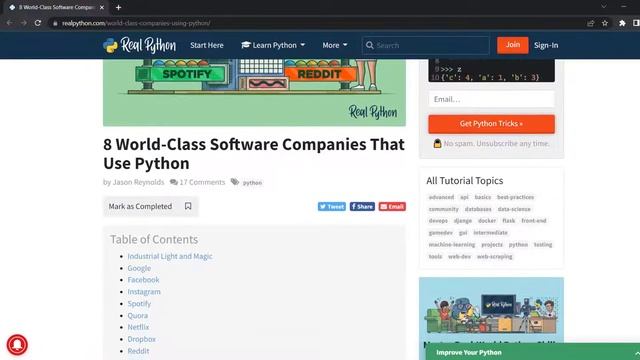Open the 17 Comments link
Image resolution: width=640 pixels, height=360 pixels.
pos(198,182)
